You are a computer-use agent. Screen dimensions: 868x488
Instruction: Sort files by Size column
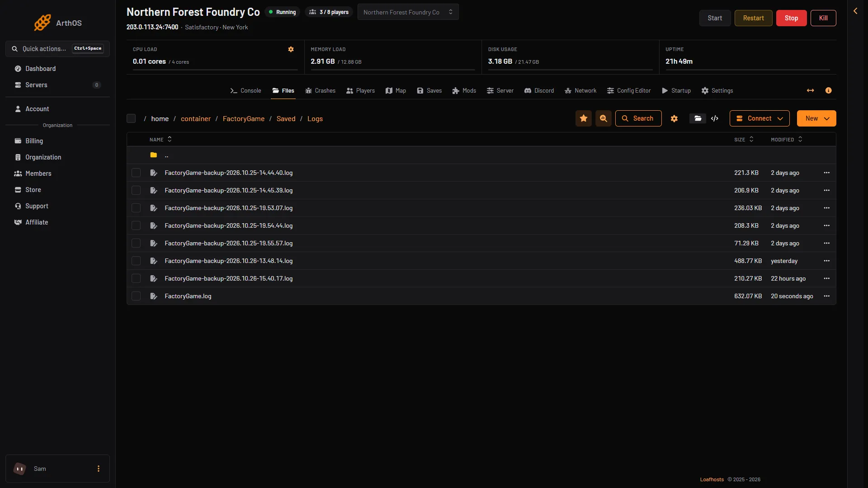tap(744, 140)
